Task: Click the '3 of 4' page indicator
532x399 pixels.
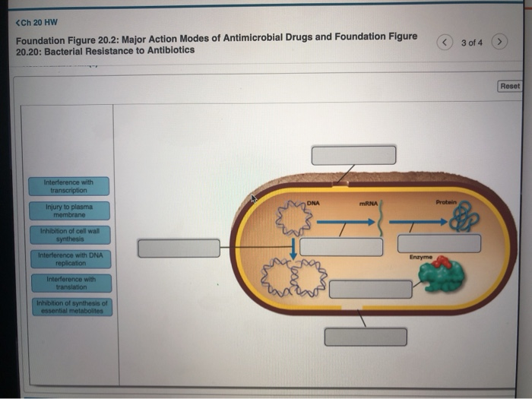Action: (472, 43)
